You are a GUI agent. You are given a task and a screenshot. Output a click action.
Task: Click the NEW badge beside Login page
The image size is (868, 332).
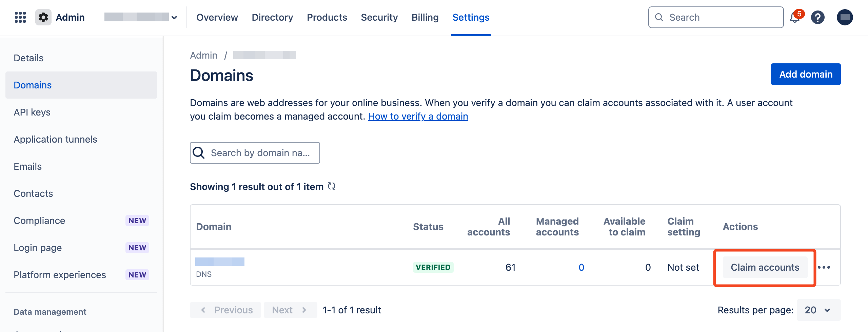tap(137, 248)
